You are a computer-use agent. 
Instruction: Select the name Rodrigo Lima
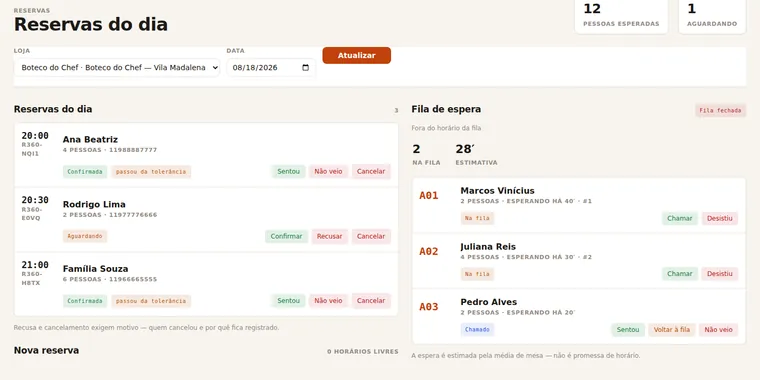[94, 205]
